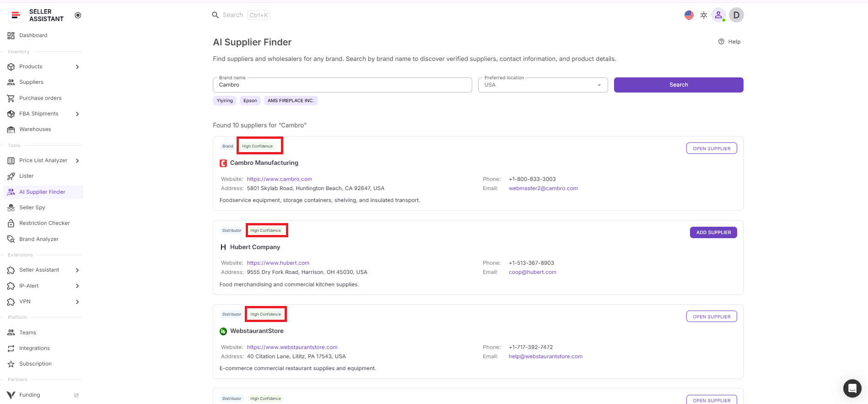868x404 pixels.
Task: Select the AMS FIREPLACE INC. chip
Action: point(291,101)
